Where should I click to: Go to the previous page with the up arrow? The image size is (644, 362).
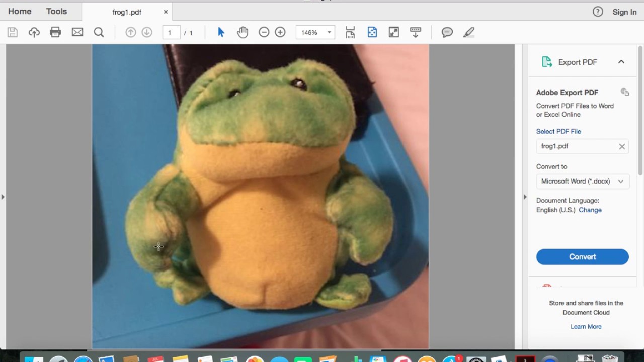pos(131,32)
